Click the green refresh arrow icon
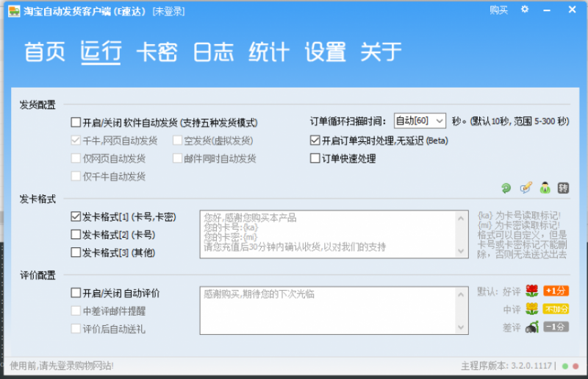Screen dimensions: 588x379 pyautogui.click(x=506, y=188)
